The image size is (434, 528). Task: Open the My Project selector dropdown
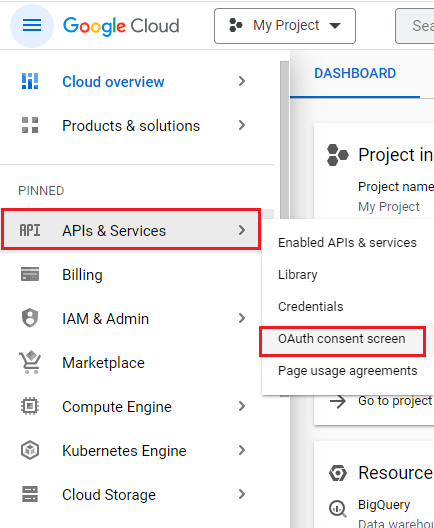point(285,26)
